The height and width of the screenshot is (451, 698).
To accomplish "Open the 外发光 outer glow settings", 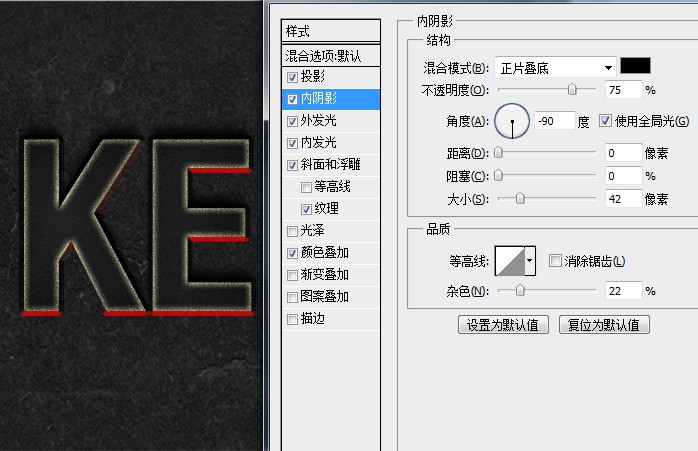I will point(318,121).
